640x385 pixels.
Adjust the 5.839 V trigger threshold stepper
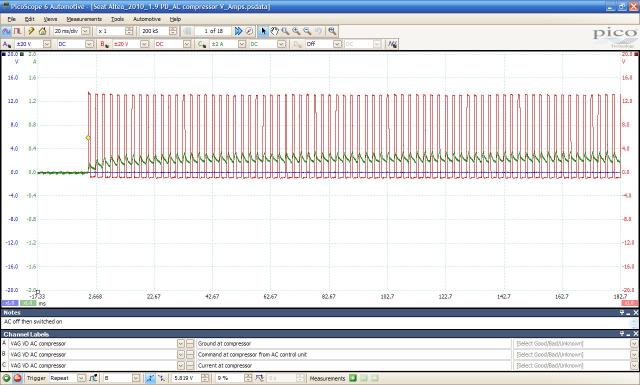(x=205, y=378)
